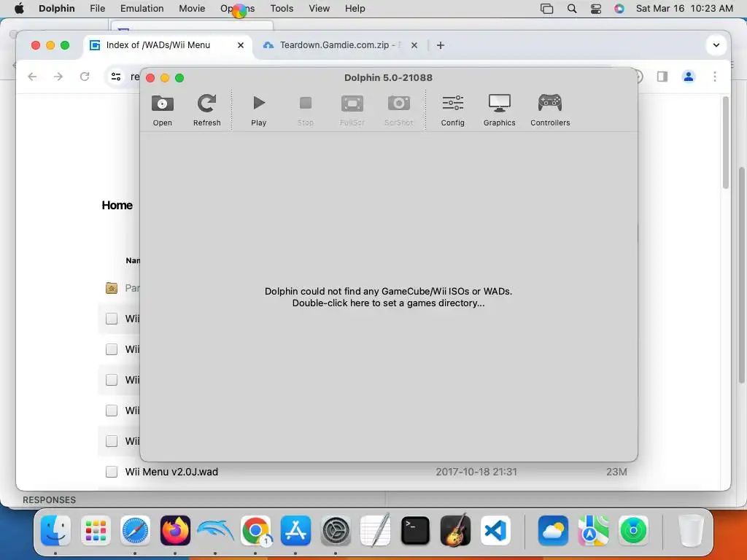
Task: Open the Apple menu
Action: tap(19, 9)
